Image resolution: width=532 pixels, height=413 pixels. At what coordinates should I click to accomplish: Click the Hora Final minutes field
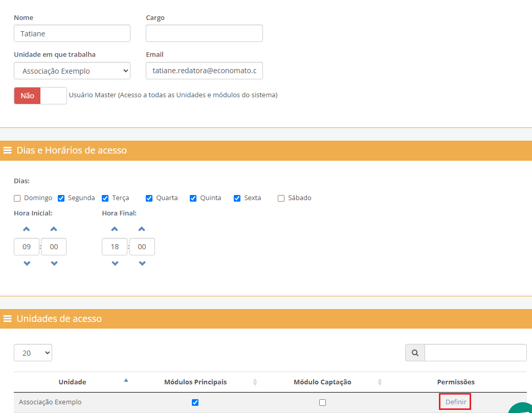pos(142,247)
